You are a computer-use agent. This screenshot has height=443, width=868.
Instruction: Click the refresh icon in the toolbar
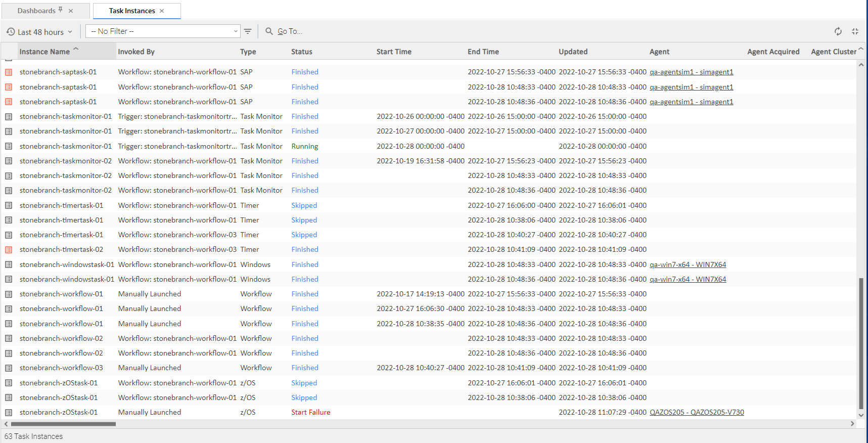(838, 31)
